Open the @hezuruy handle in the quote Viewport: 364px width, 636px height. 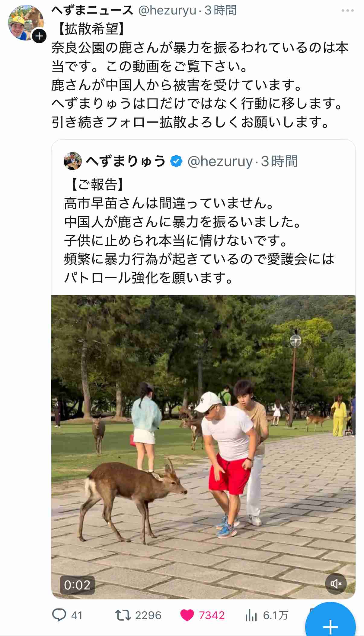(x=220, y=161)
